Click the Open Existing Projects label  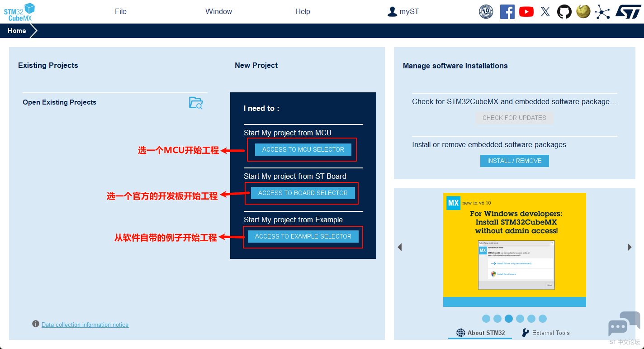pyautogui.click(x=59, y=102)
